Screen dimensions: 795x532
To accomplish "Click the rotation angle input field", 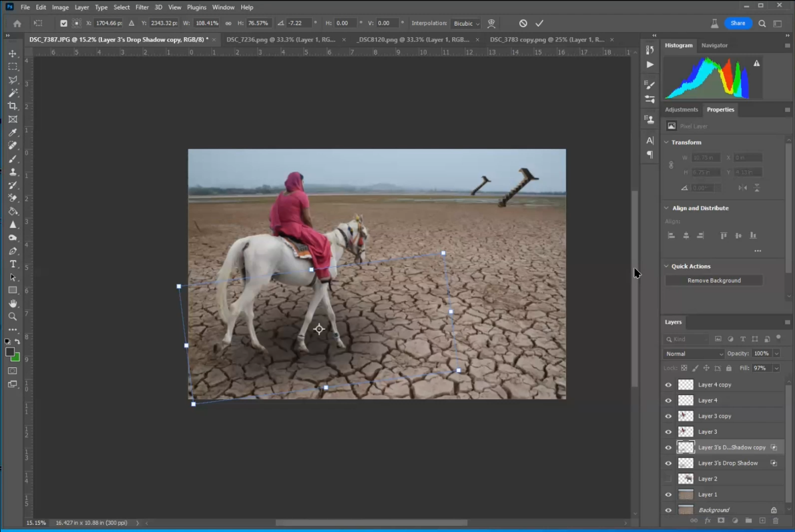I will point(299,24).
